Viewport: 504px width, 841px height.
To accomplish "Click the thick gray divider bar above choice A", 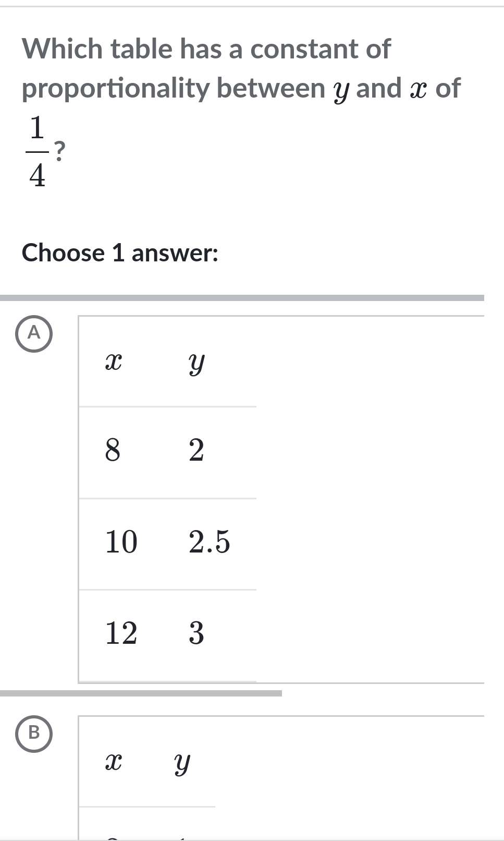I will (242, 298).
